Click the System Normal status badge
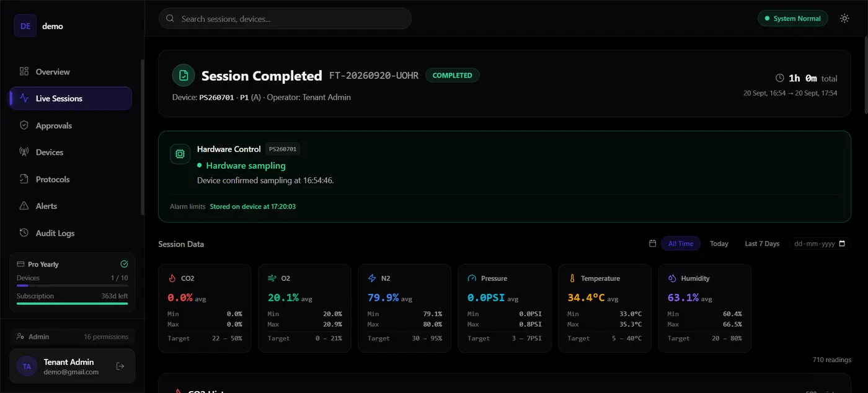 point(793,19)
